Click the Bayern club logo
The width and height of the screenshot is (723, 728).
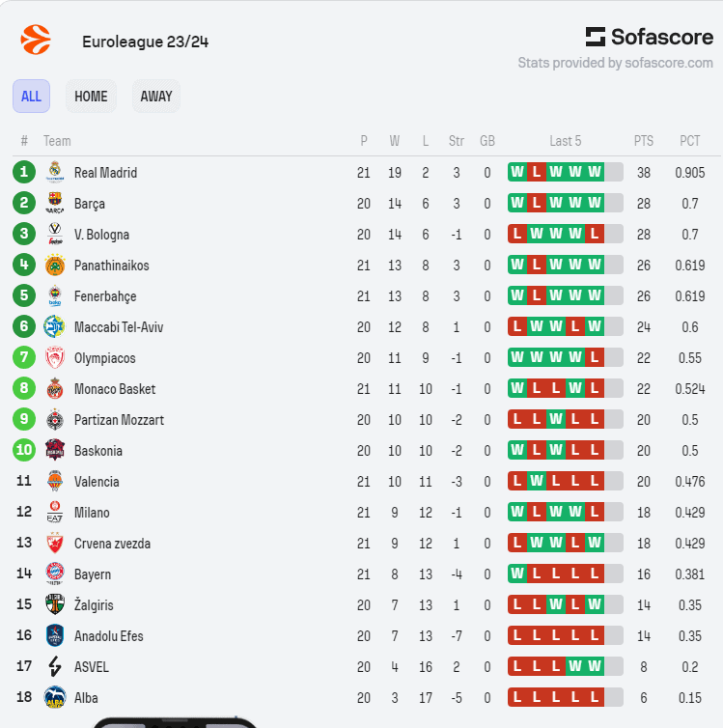pyautogui.click(x=55, y=574)
